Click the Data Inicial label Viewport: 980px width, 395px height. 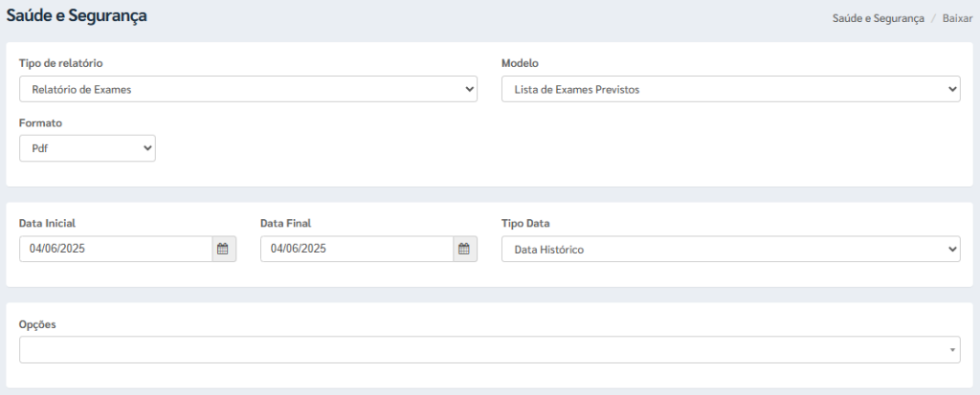48,223
